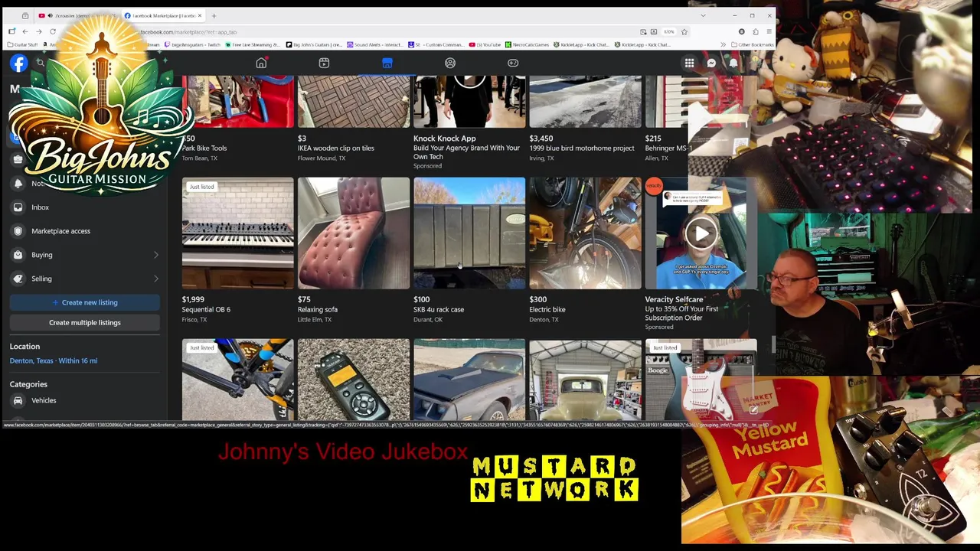Open Electric bike listing thumbnail

tap(585, 233)
